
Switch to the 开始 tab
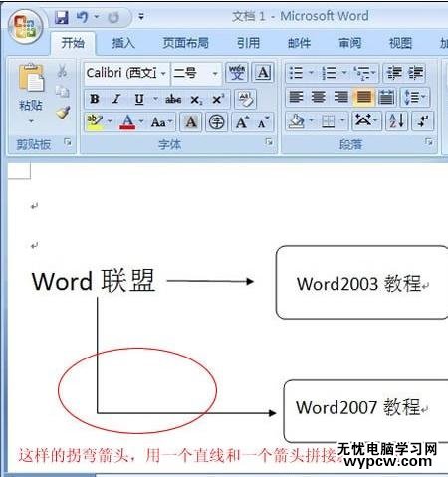(x=73, y=43)
